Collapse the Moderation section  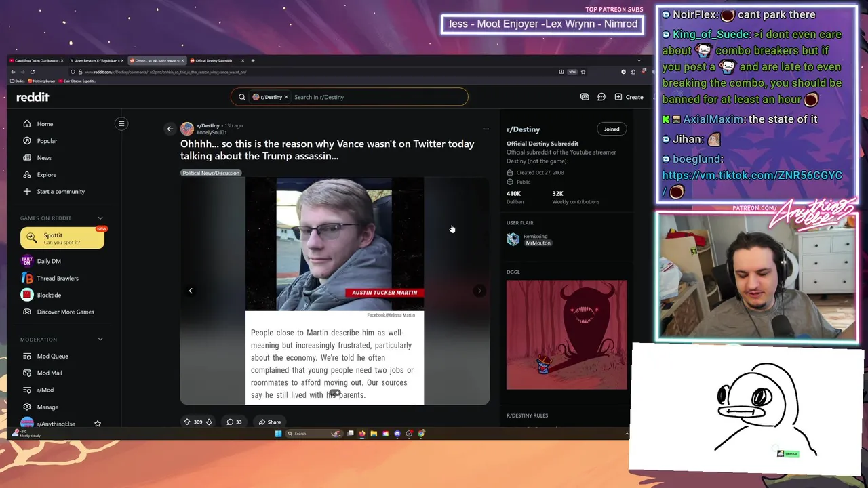100,340
